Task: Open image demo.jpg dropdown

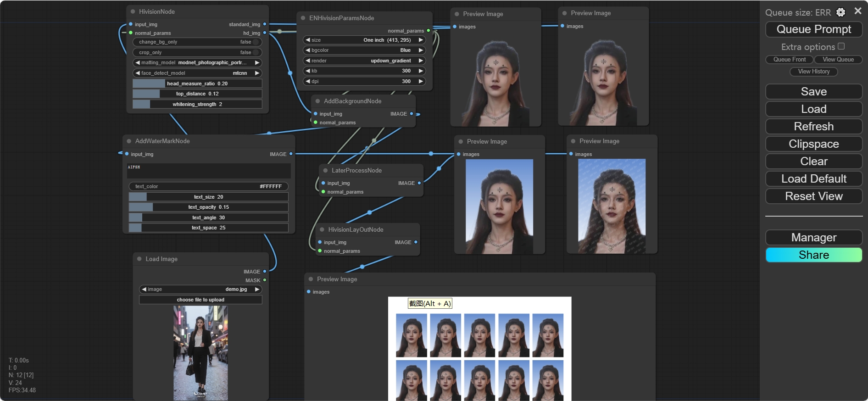Action: click(200, 289)
